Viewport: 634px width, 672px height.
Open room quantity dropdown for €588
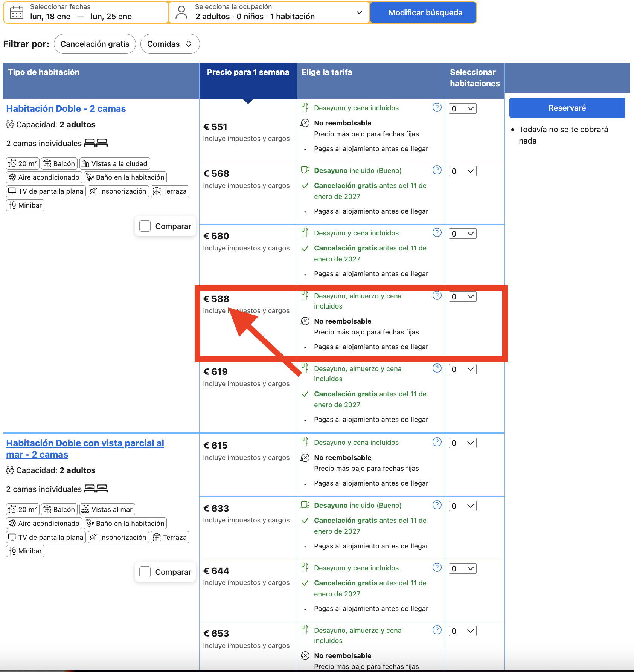[462, 296]
